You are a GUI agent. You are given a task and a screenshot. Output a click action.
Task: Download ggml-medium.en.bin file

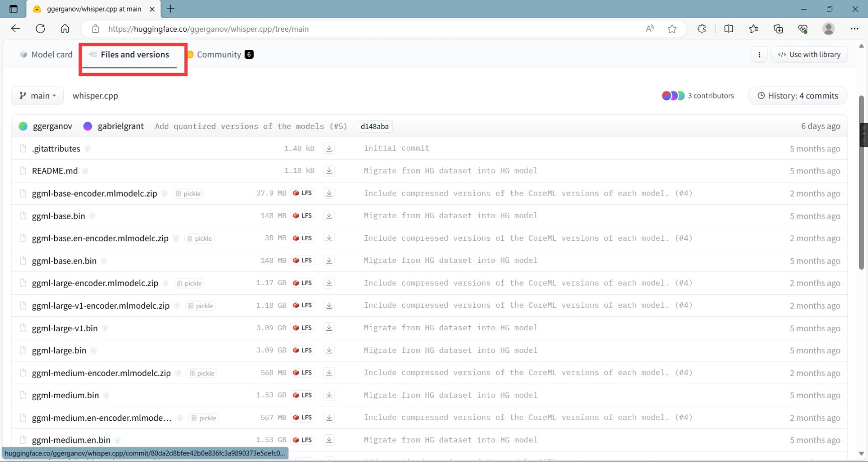pos(329,440)
